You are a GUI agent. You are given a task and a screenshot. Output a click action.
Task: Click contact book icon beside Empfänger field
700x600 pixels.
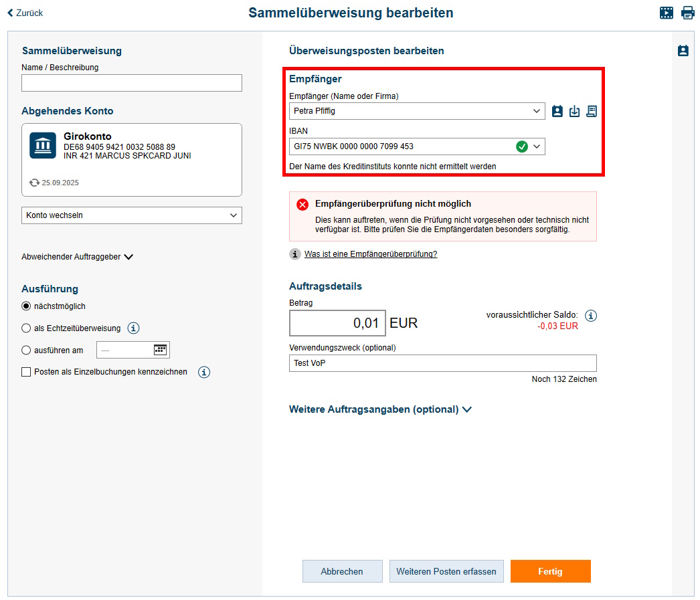(557, 112)
